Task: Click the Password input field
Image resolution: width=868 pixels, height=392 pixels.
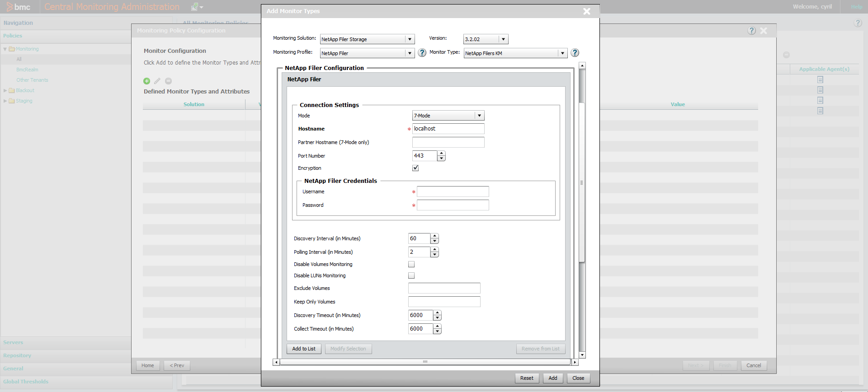Action: tap(453, 205)
